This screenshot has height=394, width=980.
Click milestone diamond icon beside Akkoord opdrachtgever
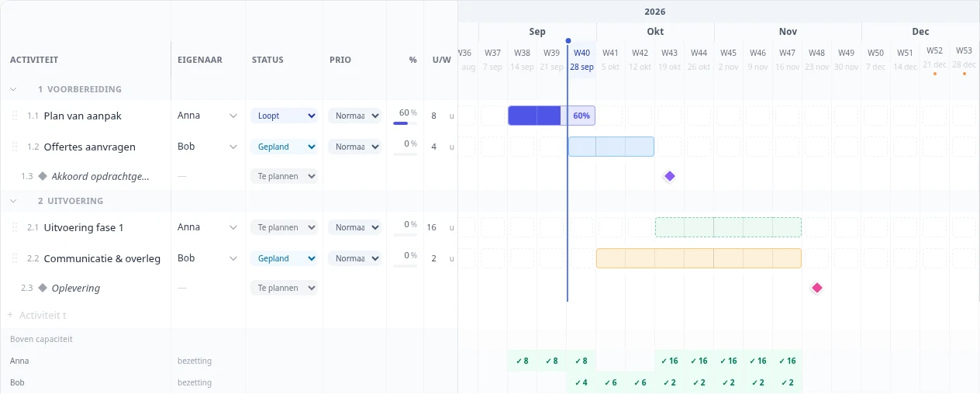[43, 176]
